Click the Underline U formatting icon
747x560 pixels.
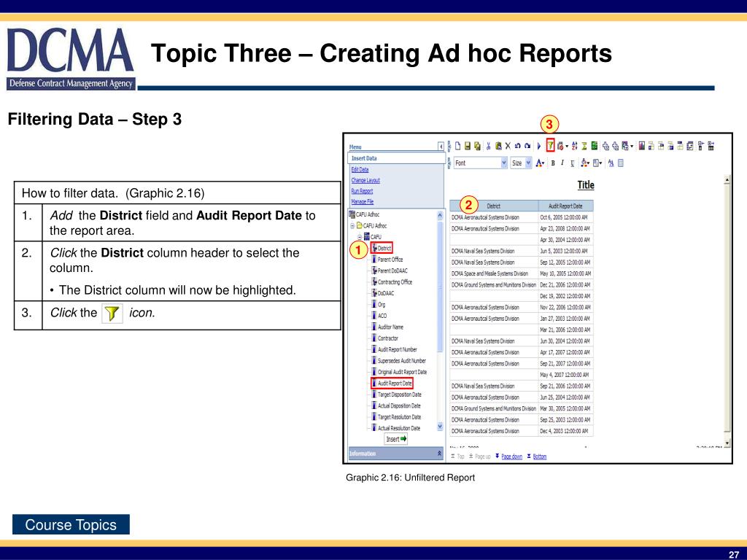(x=573, y=163)
